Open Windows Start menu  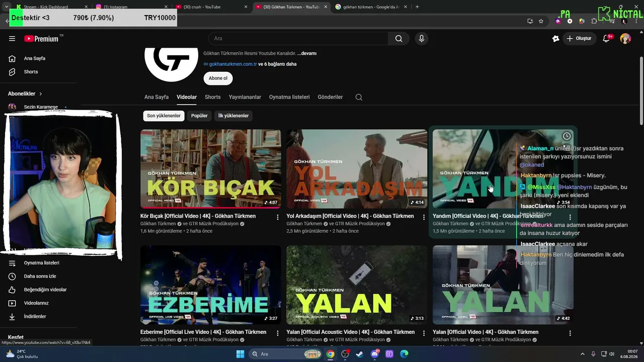pyautogui.click(x=240, y=354)
